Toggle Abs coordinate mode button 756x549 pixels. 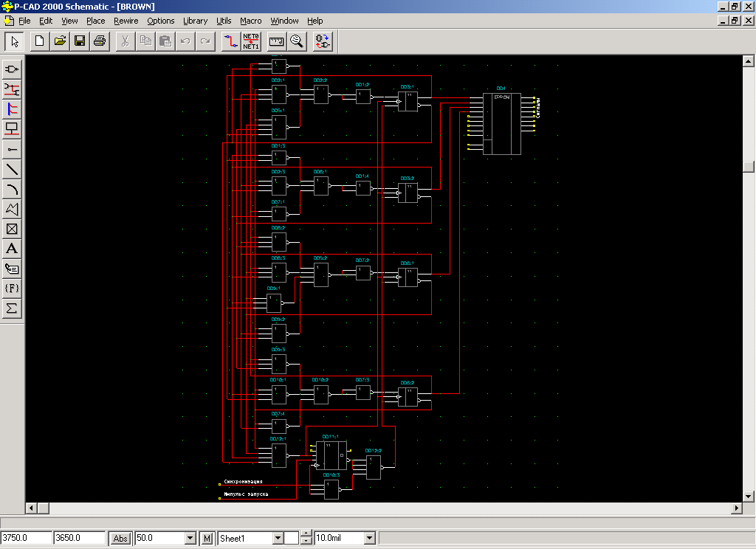pos(120,539)
